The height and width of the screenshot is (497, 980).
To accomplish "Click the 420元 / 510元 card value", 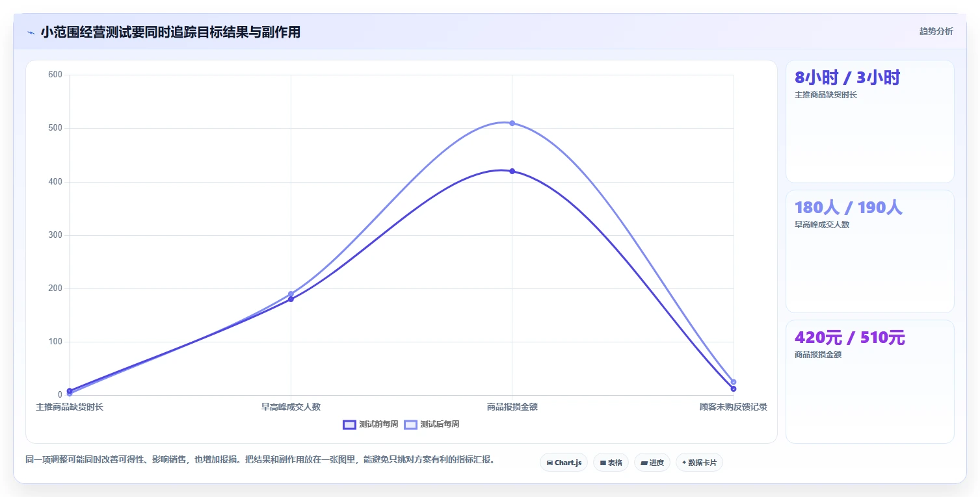I will click(x=850, y=338).
